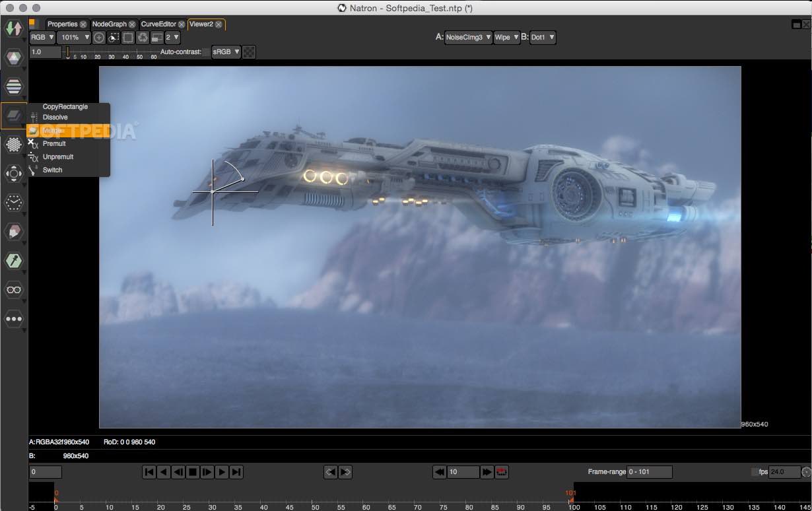Image resolution: width=812 pixels, height=511 pixels.
Task: Close the Properties tab
Action: point(83,24)
